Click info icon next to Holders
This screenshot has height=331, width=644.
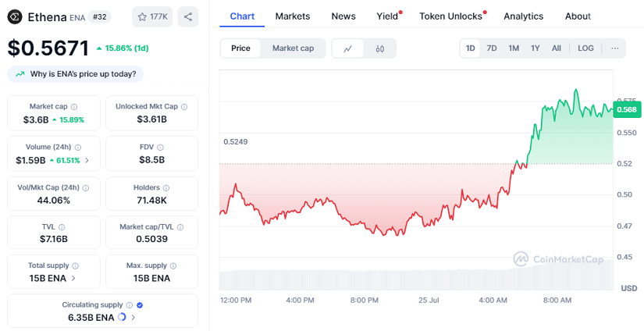point(166,187)
